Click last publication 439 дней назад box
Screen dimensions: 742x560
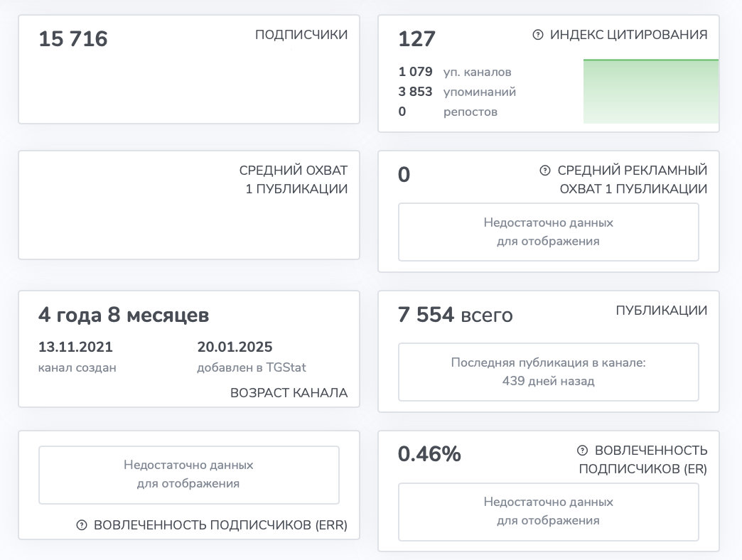pyautogui.click(x=549, y=372)
